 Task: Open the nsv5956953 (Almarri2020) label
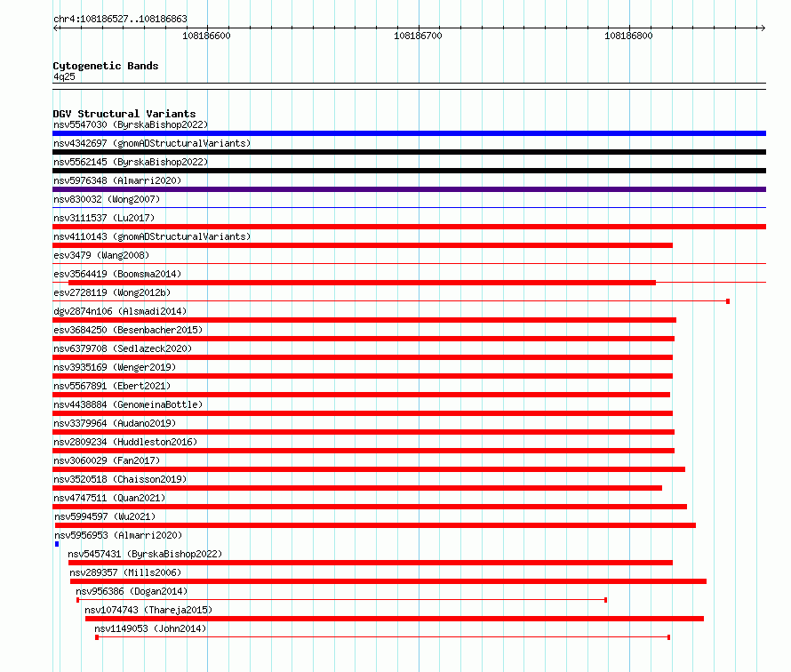click(118, 535)
